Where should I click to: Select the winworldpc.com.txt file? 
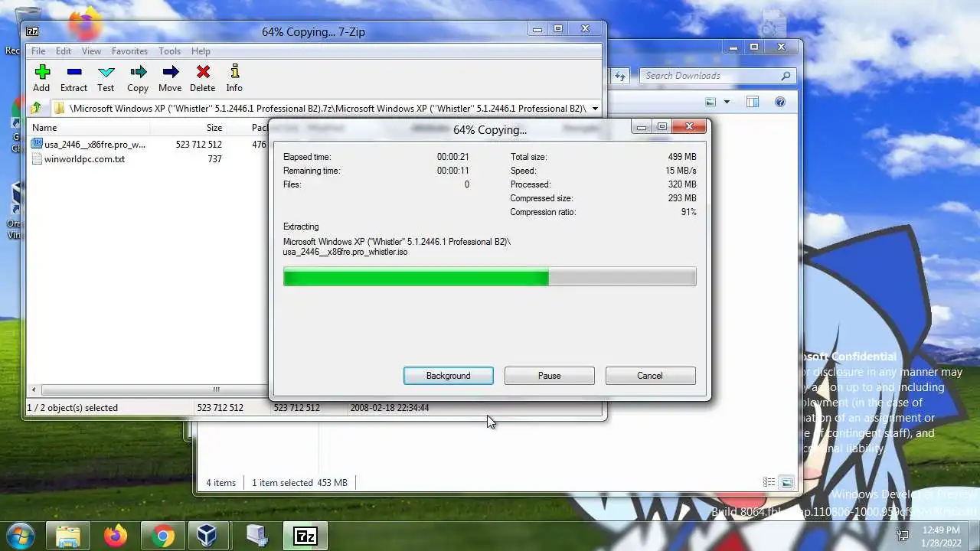click(78, 159)
